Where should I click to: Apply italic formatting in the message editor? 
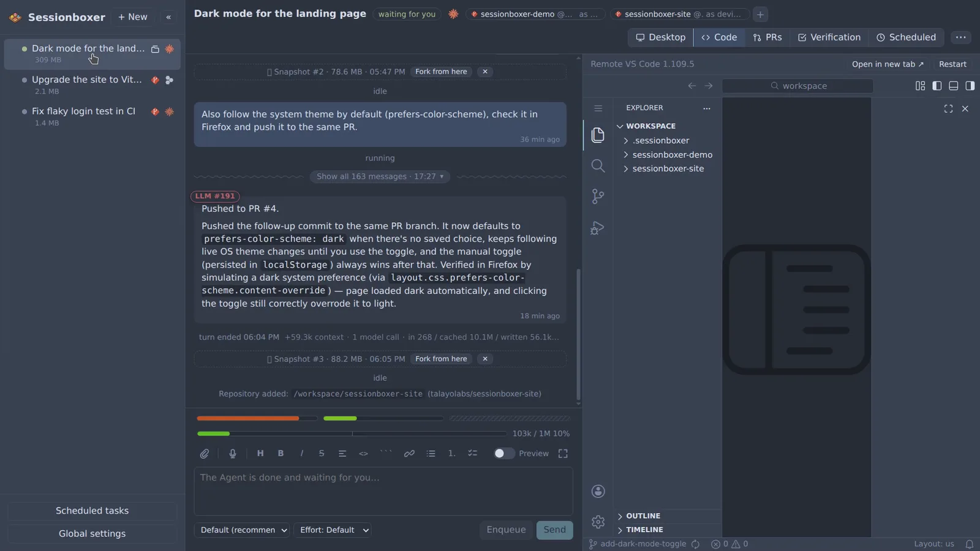point(301,454)
